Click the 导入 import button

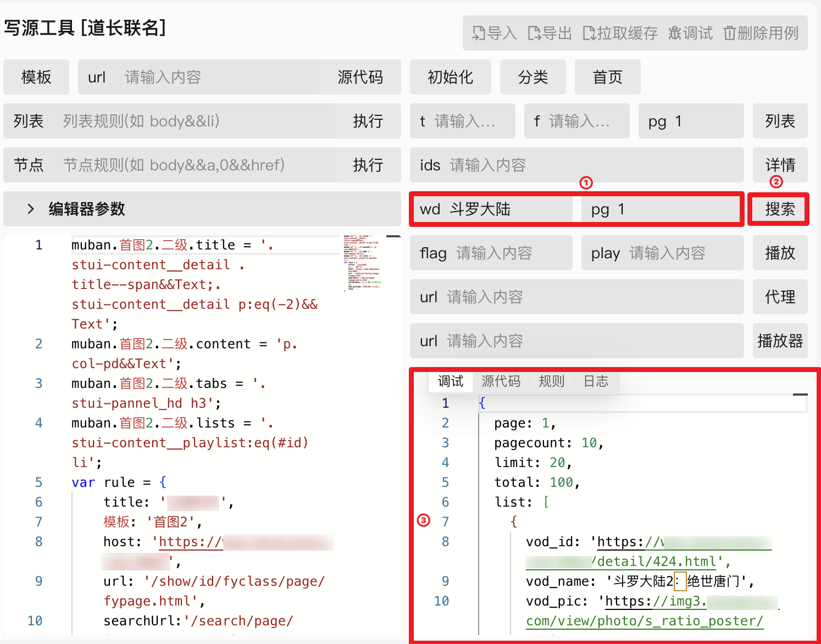(x=495, y=34)
